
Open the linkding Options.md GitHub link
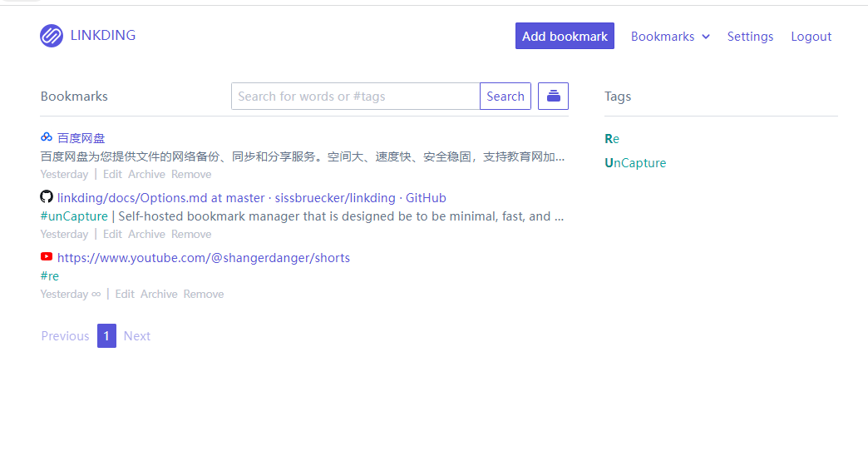coord(251,198)
